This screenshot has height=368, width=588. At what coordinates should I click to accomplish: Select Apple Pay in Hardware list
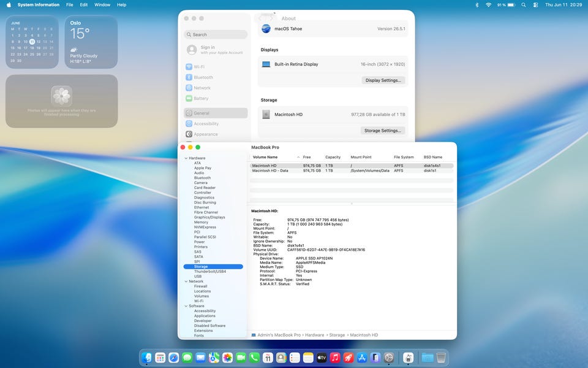(x=203, y=168)
